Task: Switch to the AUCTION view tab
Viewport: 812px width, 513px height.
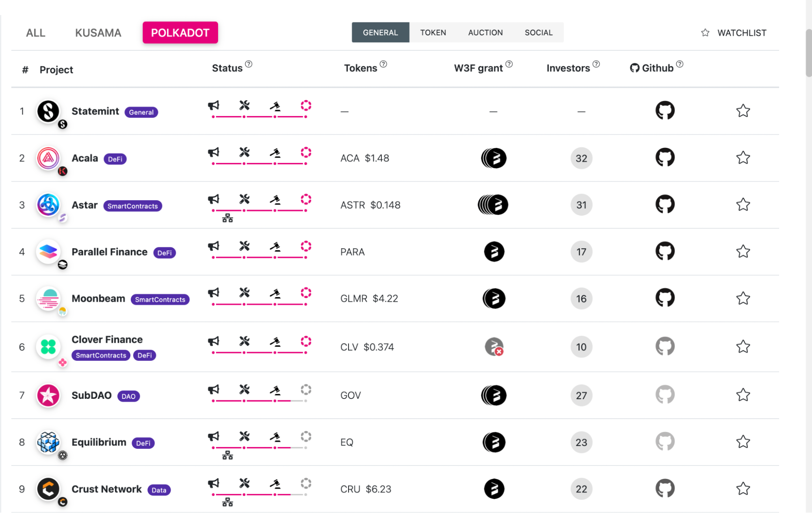Action: click(485, 32)
